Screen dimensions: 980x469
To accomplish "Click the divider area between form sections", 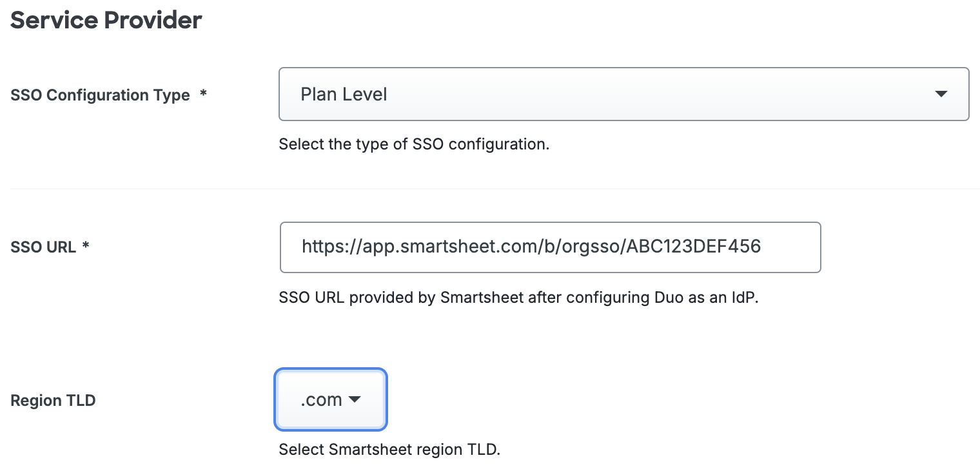I will [x=490, y=187].
